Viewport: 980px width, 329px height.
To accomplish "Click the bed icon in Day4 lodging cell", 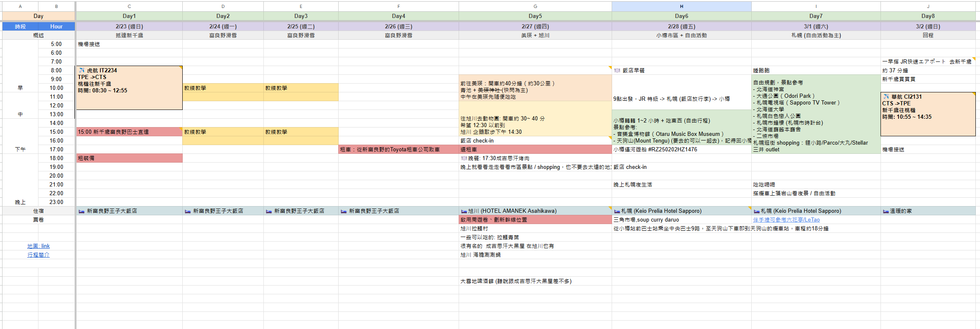I will 344,211.
